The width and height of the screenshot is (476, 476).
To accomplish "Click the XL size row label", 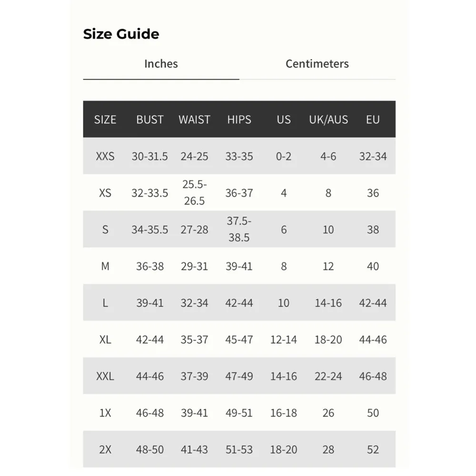I will (105, 339).
